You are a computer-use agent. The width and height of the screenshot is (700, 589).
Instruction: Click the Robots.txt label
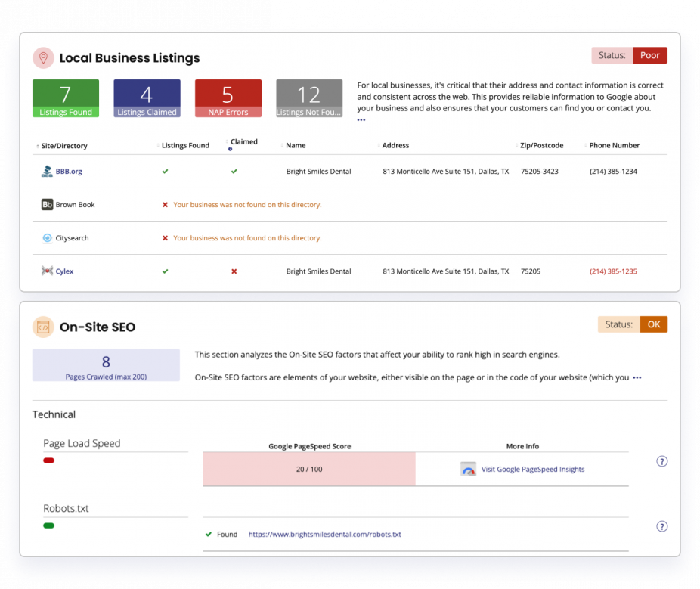pyautogui.click(x=66, y=509)
